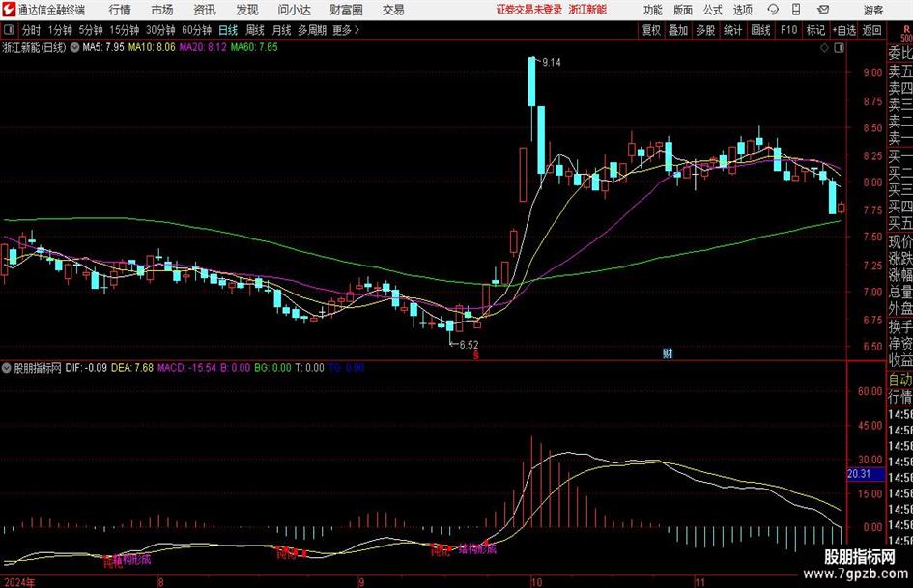This screenshot has width=913, height=588.
Task: Switch to 周线 weekly period
Action: [x=255, y=30]
